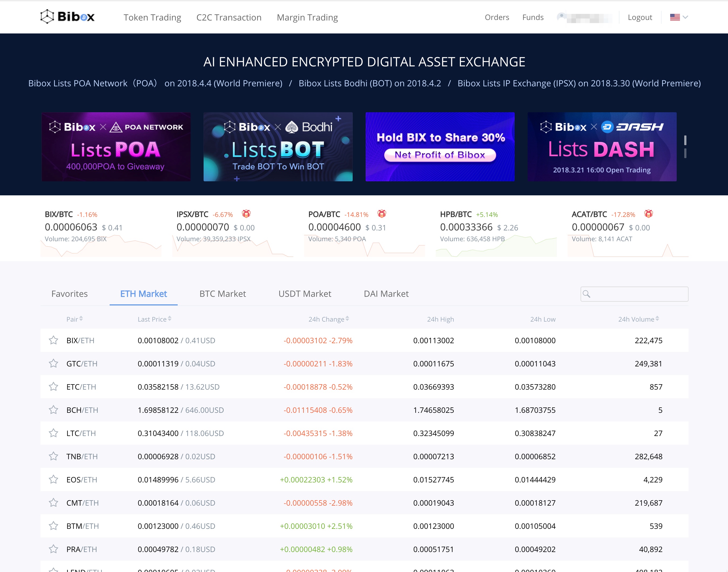This screenshot has width=728, height=572.
Task: Click the Bibox logo
Action: (x=67, y=16)
